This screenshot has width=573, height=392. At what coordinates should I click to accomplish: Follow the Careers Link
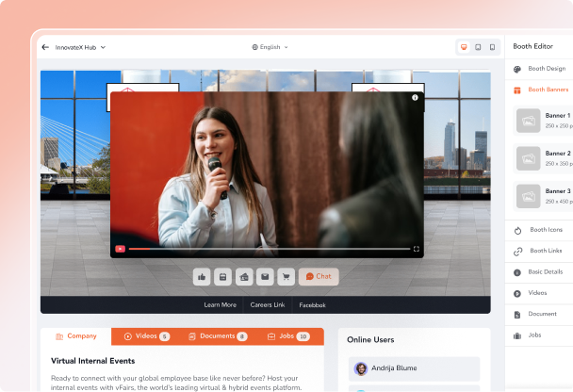[268, 304]
